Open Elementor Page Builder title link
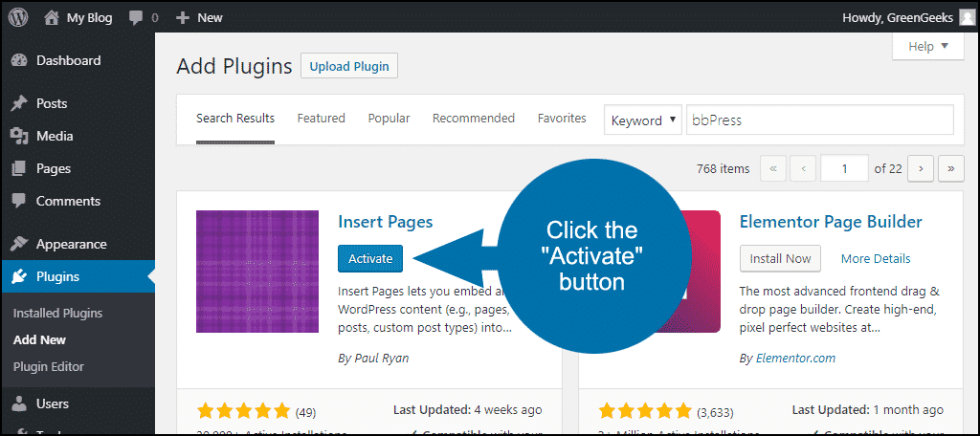The width and height of the screenshot is (980, 436). 831,221
